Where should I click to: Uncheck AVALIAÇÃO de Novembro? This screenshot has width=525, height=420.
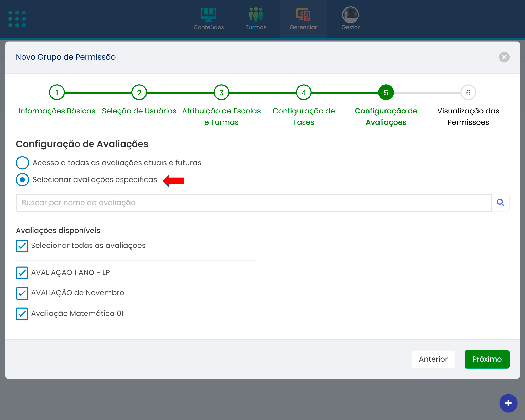[22, 293]
